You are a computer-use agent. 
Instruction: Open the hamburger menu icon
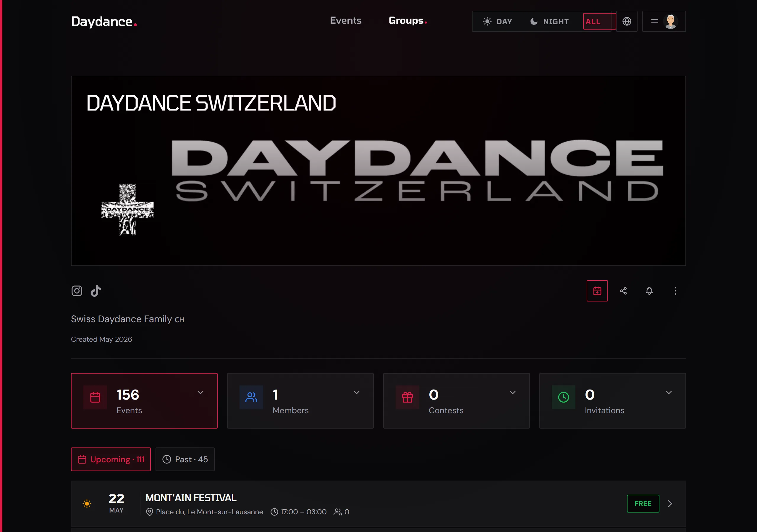[x=654, y=21]
